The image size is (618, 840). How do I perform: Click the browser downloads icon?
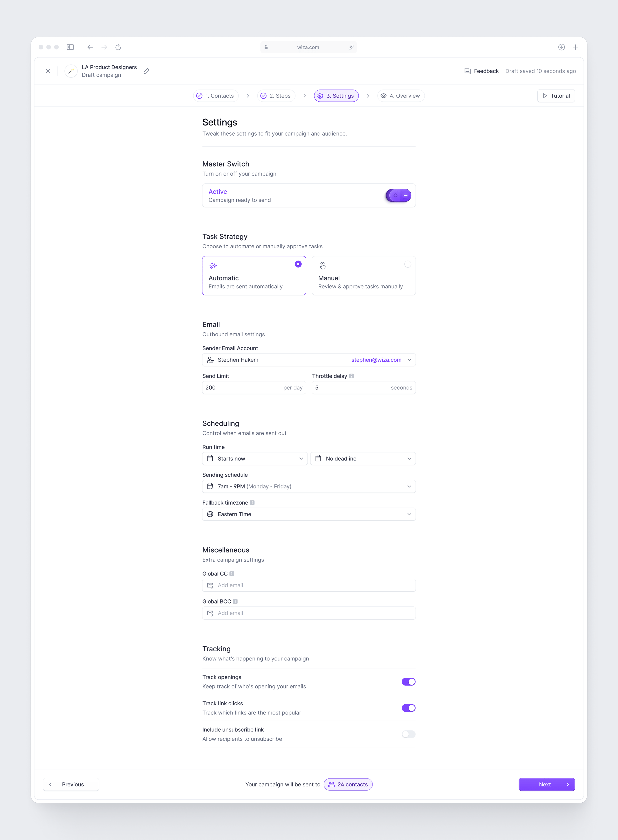[x=562, y=47]
